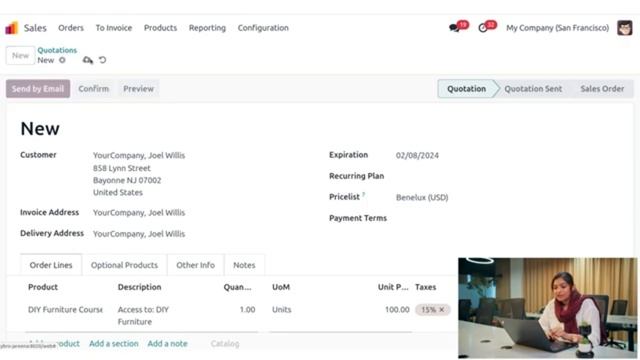
Task: Select the Sales Order status stage
Action: (602, 89)
